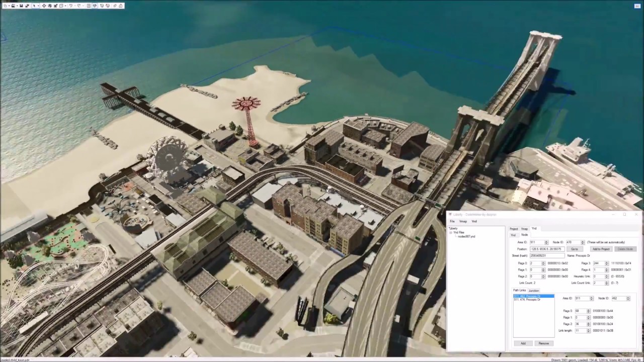The height and width of the screenshot is (362, 644).
Task: Switch to the Junction tab
Action: [534, 291]
